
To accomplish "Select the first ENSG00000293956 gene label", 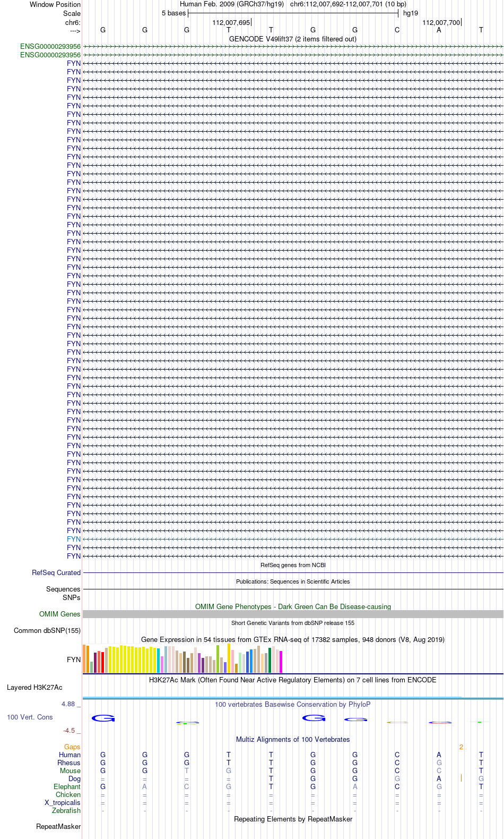I will [x=50, y=46].
